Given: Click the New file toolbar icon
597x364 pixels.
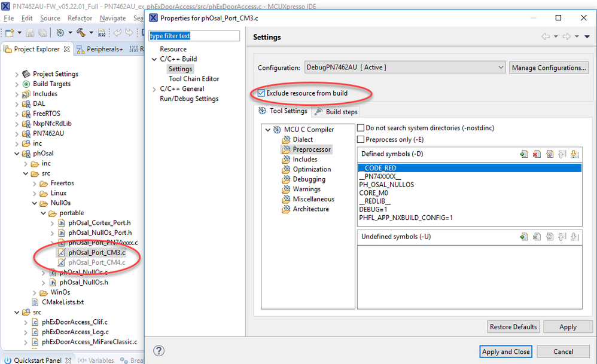Looking at the screenshot, I should pos(10,33).
